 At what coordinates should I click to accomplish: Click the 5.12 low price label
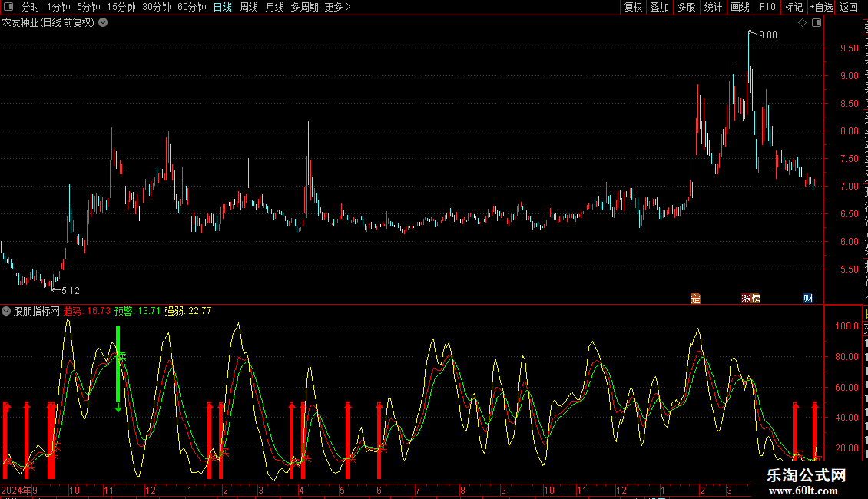coord(71,291)
